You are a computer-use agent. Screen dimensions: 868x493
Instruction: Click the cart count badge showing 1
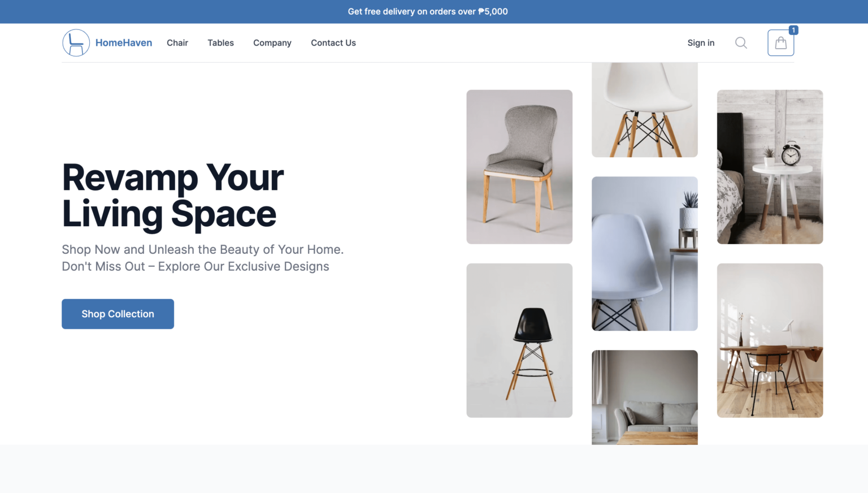793,31
